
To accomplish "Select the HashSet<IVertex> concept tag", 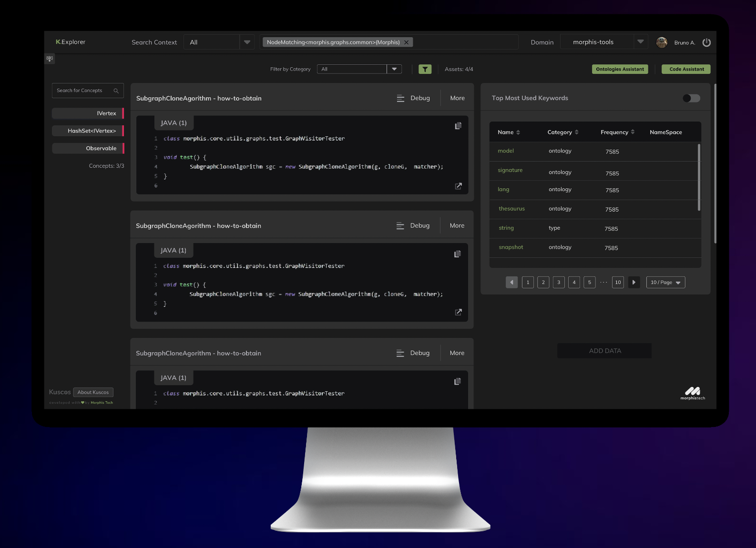I will (x=88, y=131).
